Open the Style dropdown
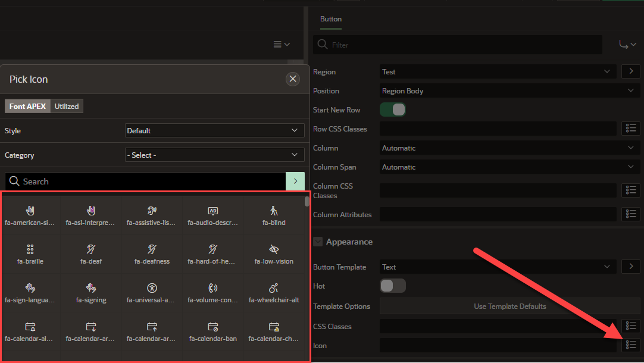This screenshot has width=644, height=363. tap(214, 130)
